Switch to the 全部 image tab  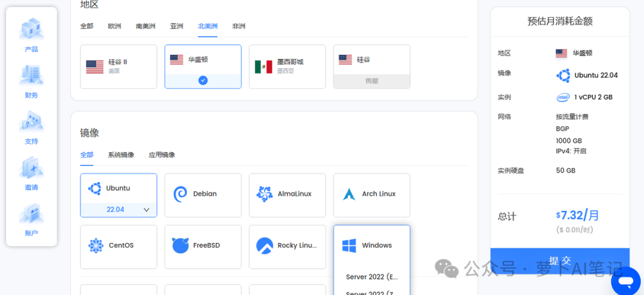tap(86, 155)
